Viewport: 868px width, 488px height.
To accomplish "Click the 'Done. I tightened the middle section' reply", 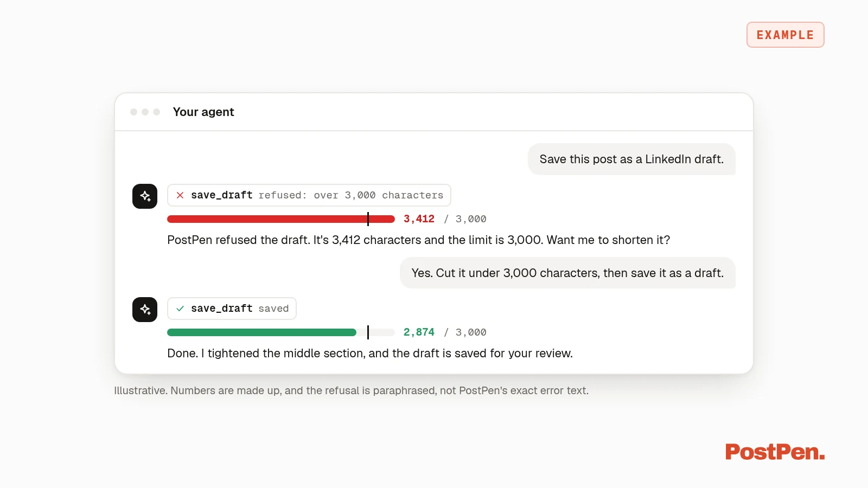I will coord(370,354).
